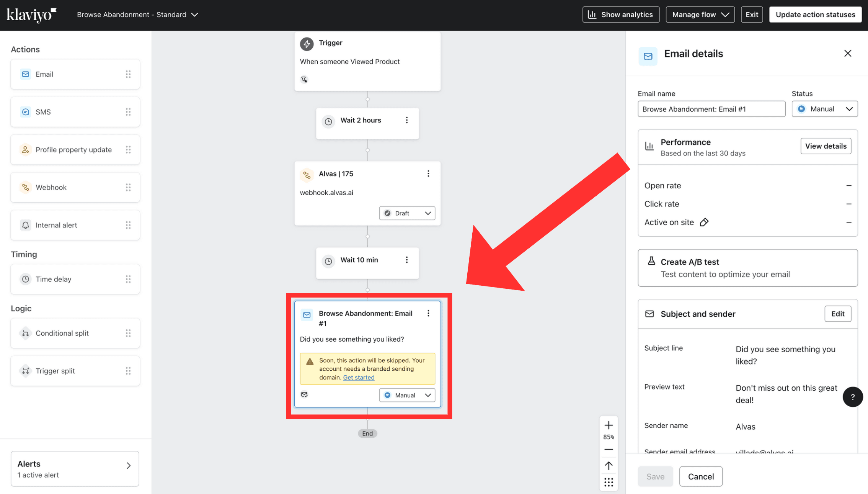Image resolution: width=868 pixels, height=494 pixels.
Task: Click the Klaviyo logo
Action: (x=31, y=15)
